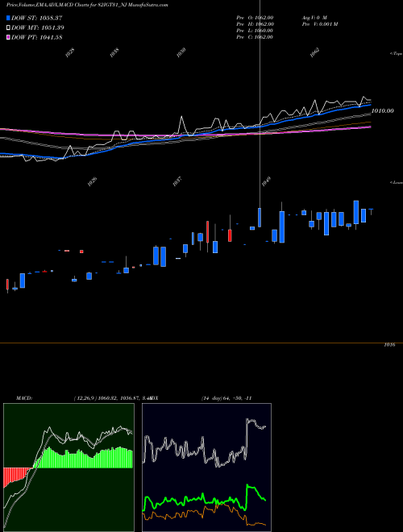This screenshot has width=403, height=532.
Task: Click the blue DOW ST legend swatch
Action: (x=8, y=18)
